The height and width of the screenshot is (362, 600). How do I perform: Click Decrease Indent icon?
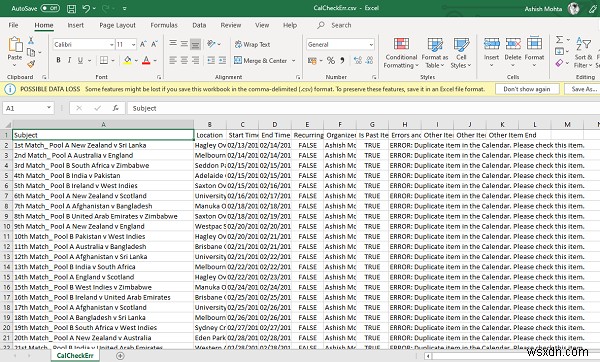coord(211,60)
